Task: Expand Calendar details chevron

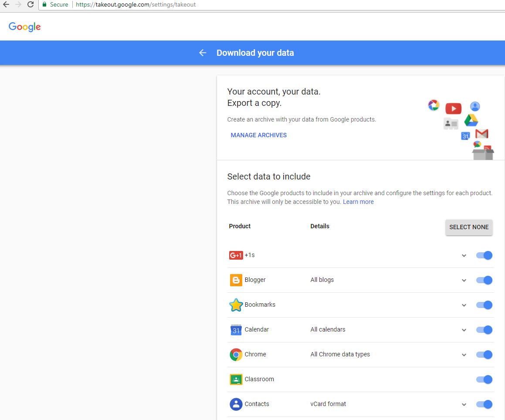Action: (x=464, y=330)
